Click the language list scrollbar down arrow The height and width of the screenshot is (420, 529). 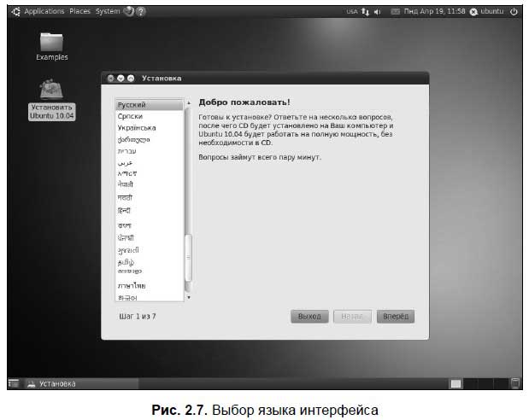(x=189, y=298)
